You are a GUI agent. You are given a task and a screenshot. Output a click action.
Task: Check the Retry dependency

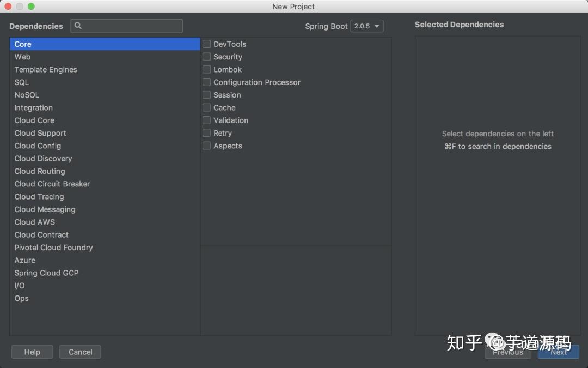[x=206, y=133]
